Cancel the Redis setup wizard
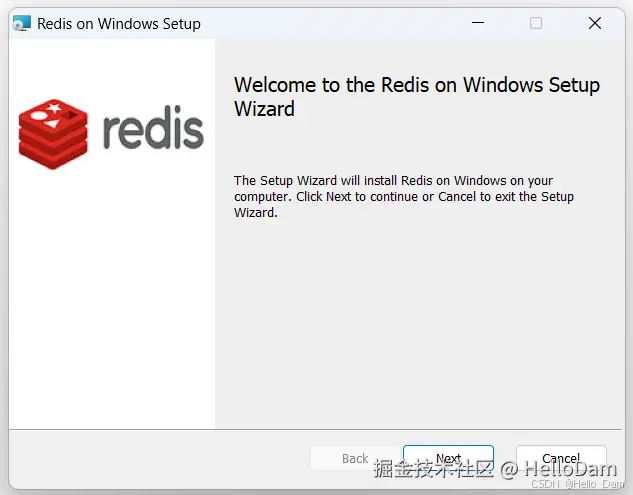This screenshot has height=495, width=633. (x=561, y=458)
